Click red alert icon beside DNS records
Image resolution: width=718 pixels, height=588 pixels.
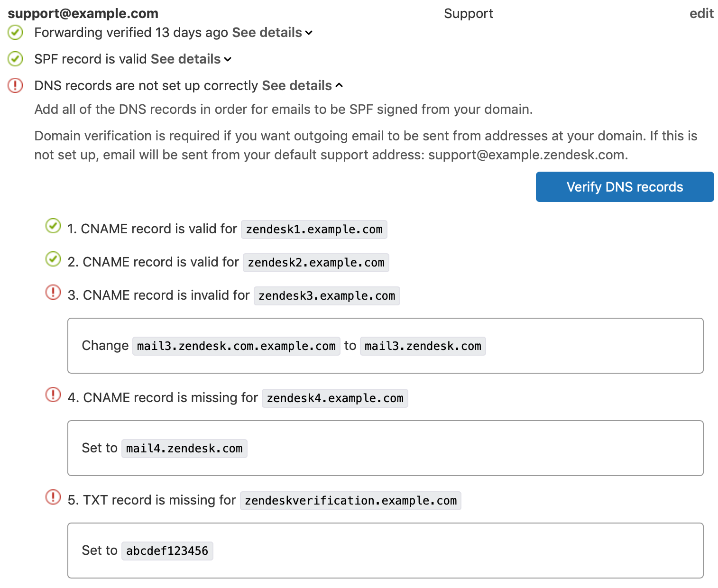[x=15, y=86]
